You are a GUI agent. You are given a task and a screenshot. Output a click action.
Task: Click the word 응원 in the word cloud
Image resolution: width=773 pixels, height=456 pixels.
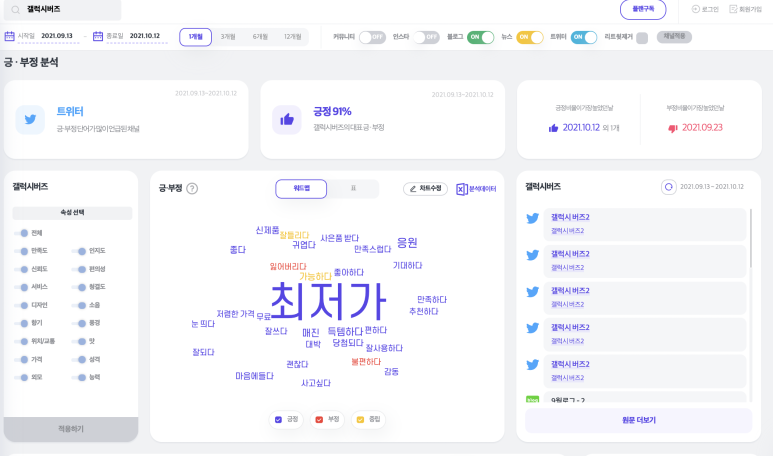(x=407, y=243)
